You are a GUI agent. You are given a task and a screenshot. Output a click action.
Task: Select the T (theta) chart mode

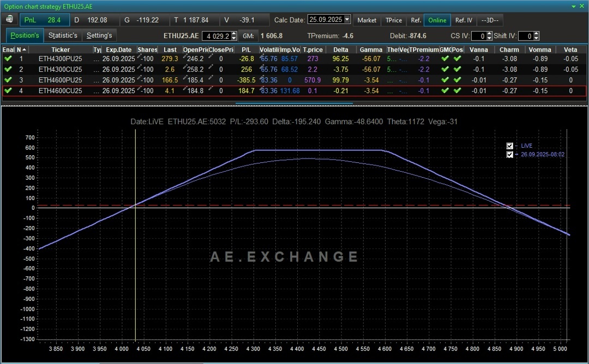(195, 20)
